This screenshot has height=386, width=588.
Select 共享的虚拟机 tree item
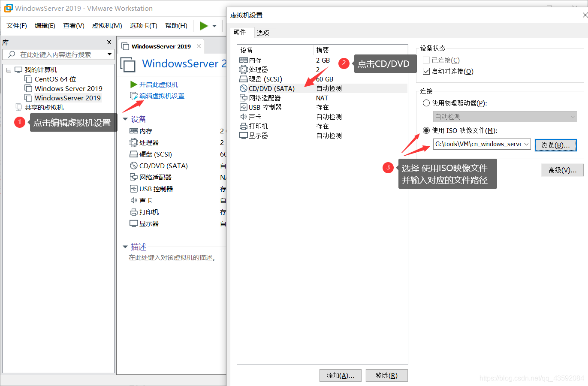coord(44,107)
